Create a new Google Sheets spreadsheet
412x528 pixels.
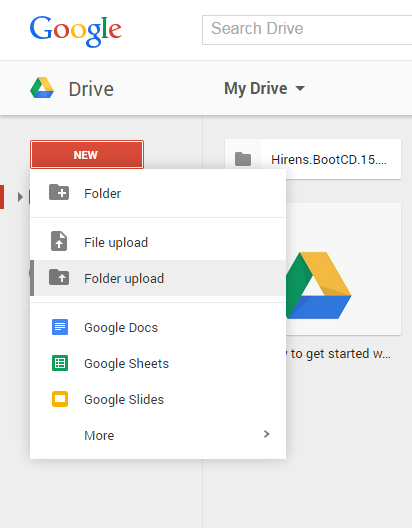(x=158, y=363)
